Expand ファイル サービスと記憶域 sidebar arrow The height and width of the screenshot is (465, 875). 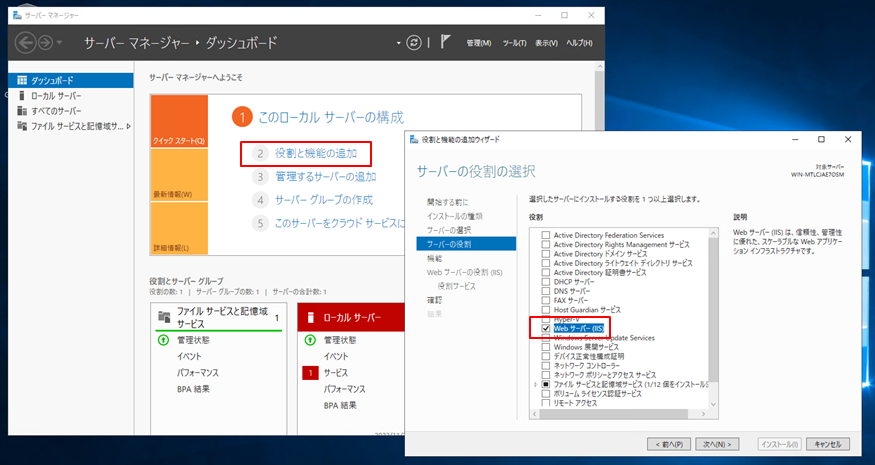coord(129,126)
